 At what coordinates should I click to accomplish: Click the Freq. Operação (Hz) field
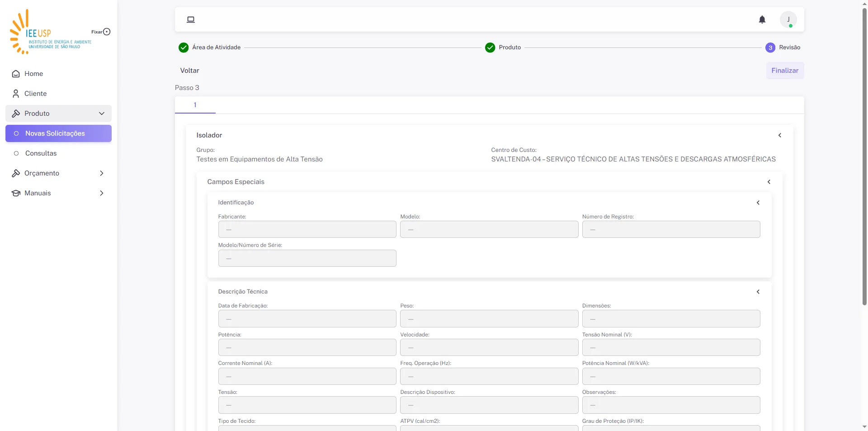point(489,376)
